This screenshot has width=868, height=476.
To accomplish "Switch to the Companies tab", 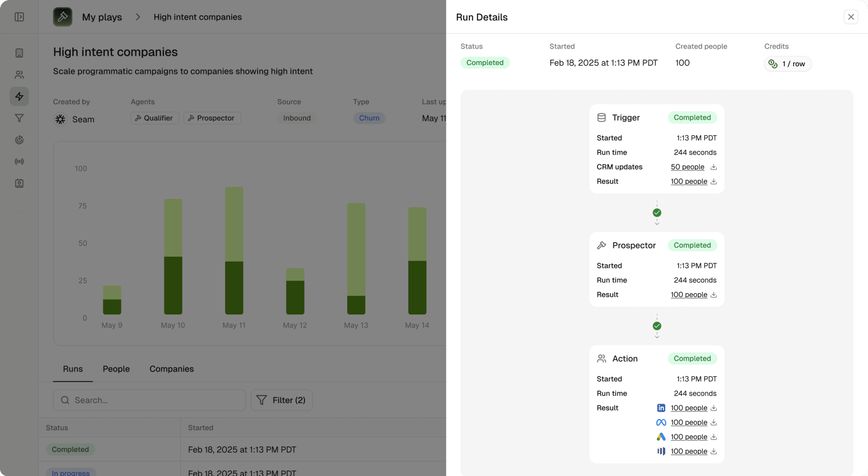I will (x=172, y=369).
